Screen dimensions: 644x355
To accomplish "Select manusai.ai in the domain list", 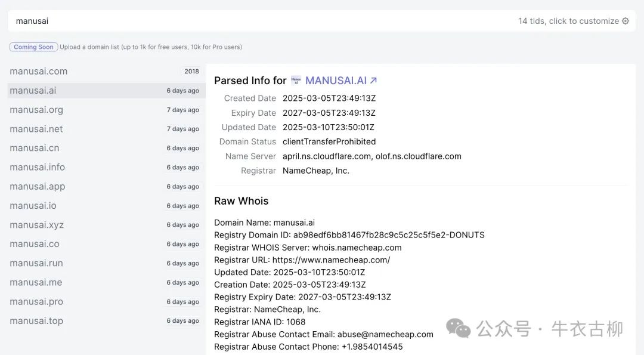I will click(x=106, y=91).
